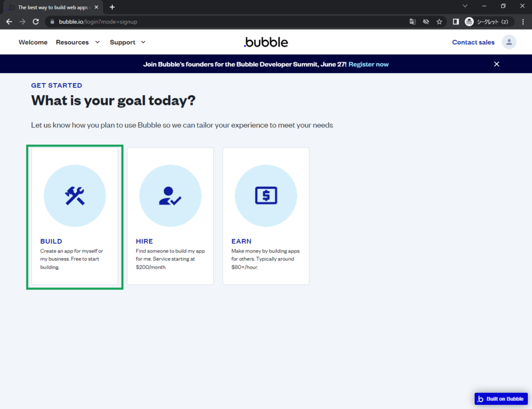Expand the Support dropdown menu

(128, 42)
